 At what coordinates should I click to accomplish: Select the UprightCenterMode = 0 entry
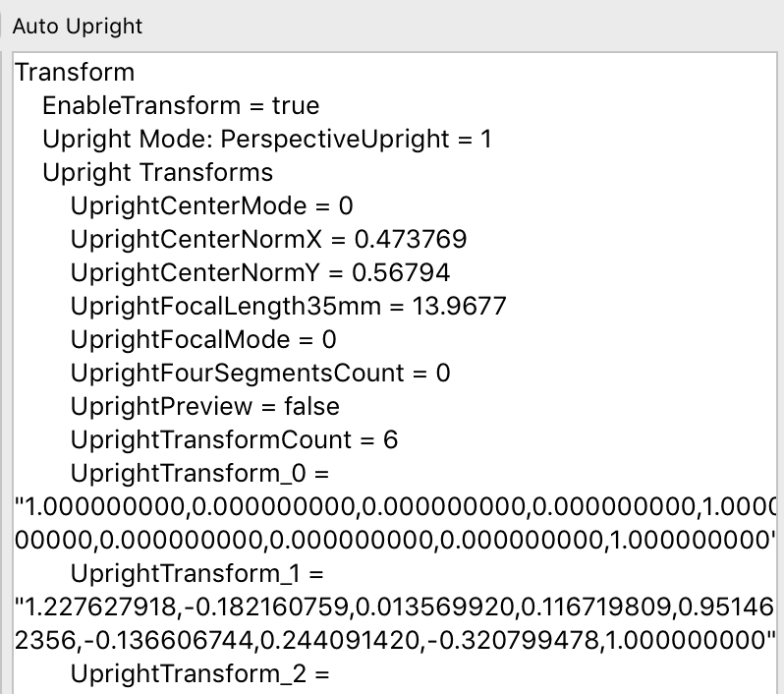pos(211,206)
